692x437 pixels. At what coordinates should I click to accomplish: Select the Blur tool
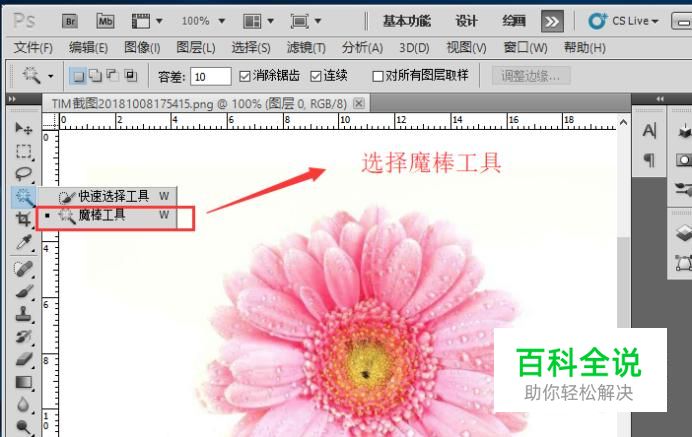click(x=23, y=405)
